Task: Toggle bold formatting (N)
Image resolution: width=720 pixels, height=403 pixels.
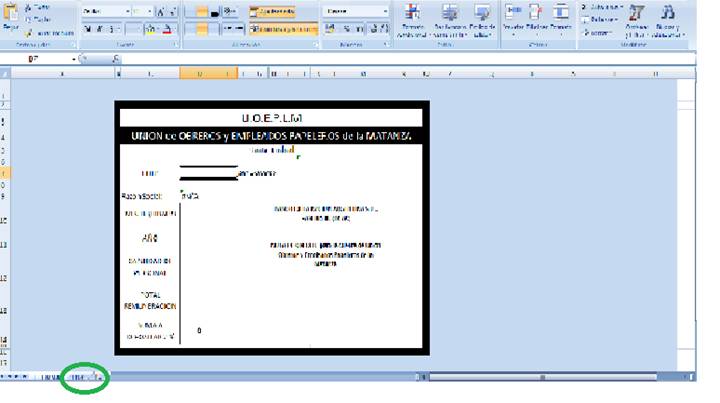Action: coord(87,30)
